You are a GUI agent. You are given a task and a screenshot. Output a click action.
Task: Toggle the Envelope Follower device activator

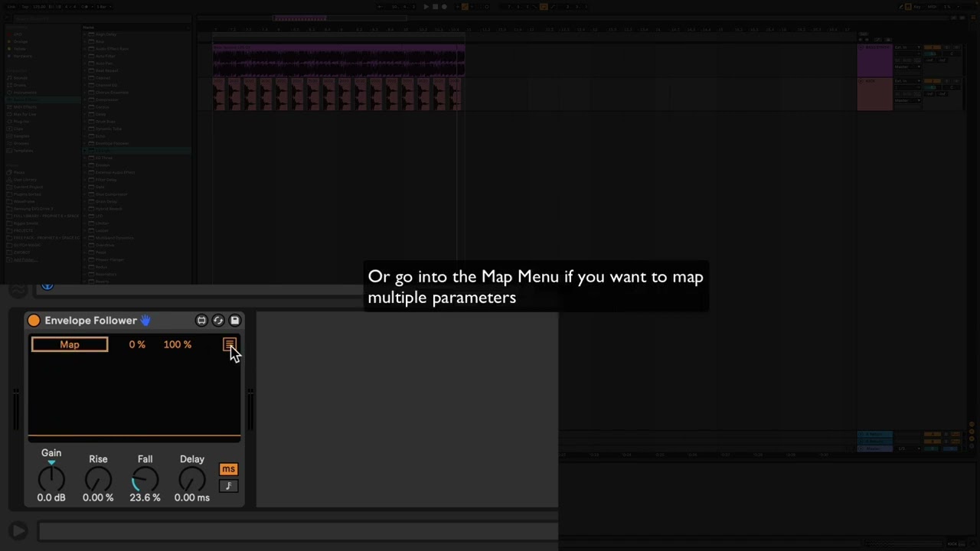pos(34,321)
